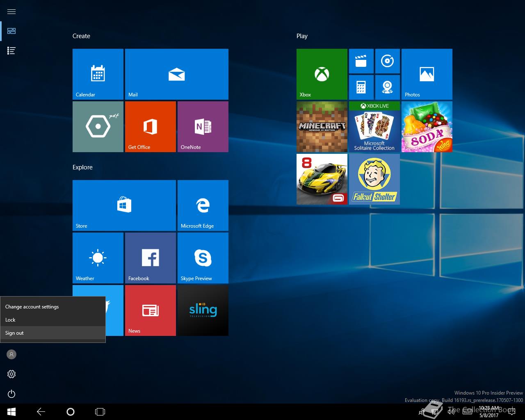Select Sign out from account menu

pyautogui.click(x=53, y=333)
